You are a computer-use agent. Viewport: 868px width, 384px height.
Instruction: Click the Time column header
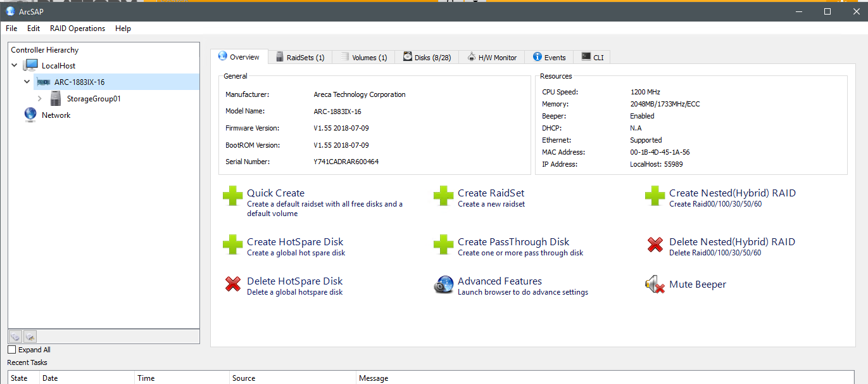pos(182,378)
